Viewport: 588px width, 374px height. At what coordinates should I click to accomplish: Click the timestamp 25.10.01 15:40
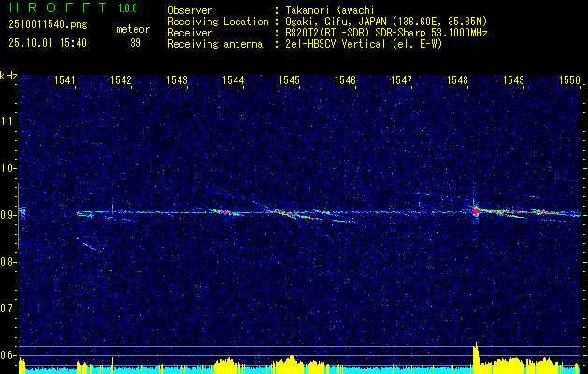[48, 43]
